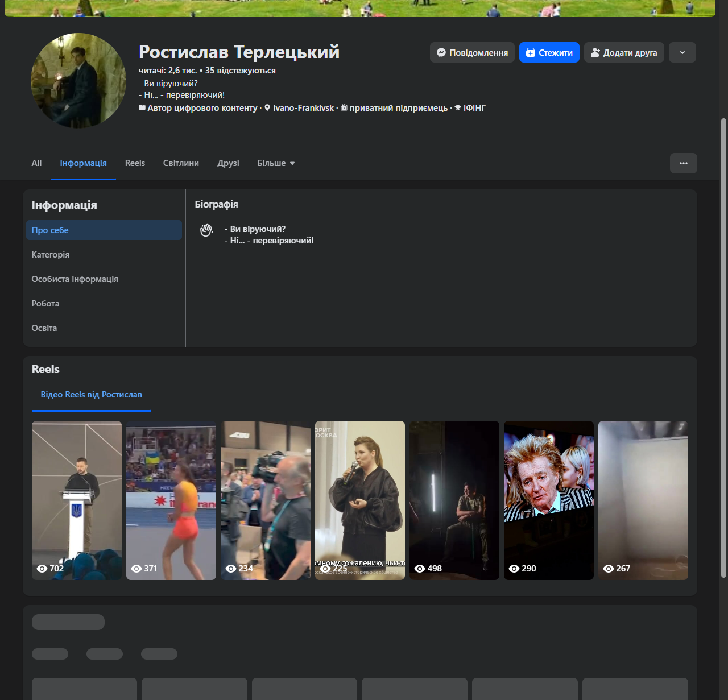Click the Ivano-Frankivsk location text
Viewport: 728px width, 700px height.
303,108
